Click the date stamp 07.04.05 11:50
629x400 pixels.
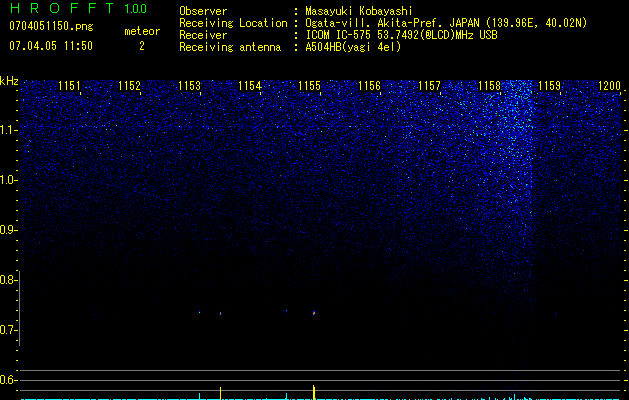click(51, 46)
